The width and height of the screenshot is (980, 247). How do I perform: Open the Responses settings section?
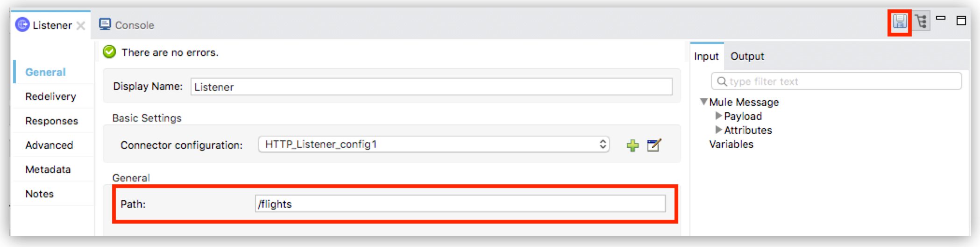click(51, 121)
